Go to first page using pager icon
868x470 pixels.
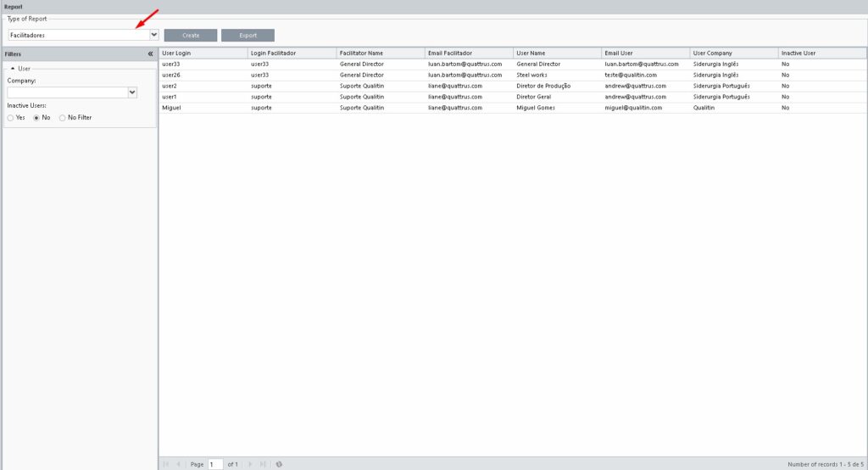[x=166, y=464]
